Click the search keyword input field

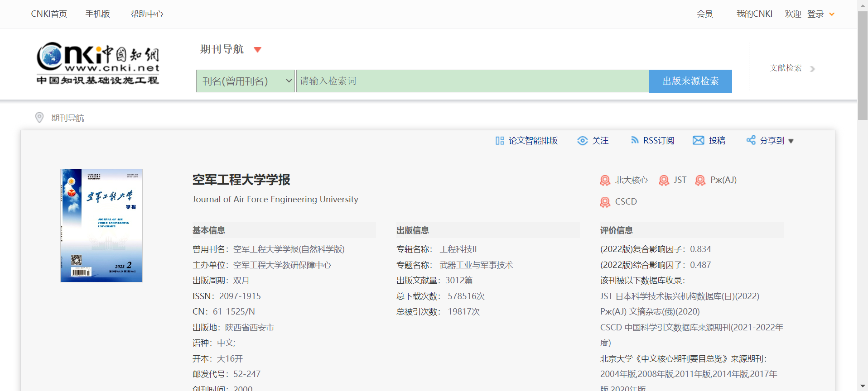click(x=472, y=81)
